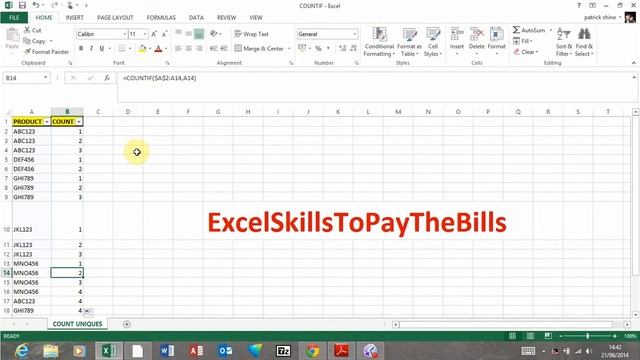Open the PRODUCT column filter dropdown

pyautogui.click(x=47, y=122)
